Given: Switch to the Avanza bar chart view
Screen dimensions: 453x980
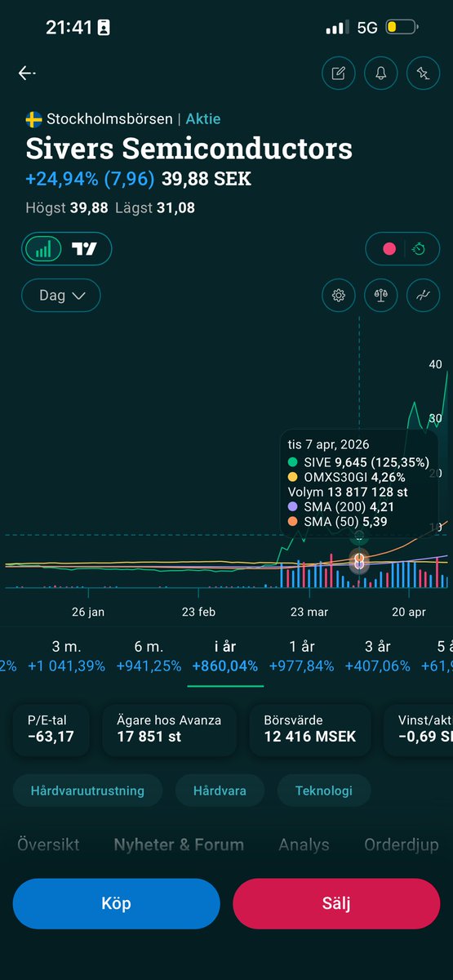Looking at the screenshot, I should 45,249.
